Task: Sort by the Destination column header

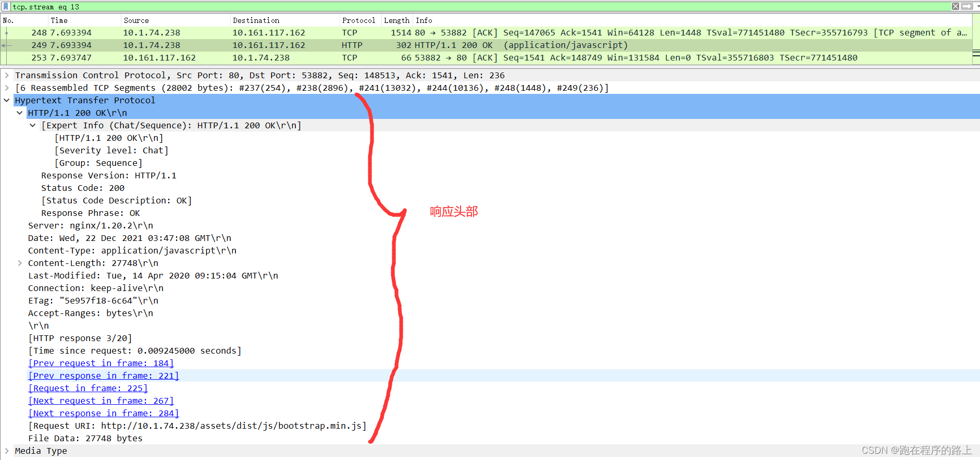Action: [x=284, y=20]
